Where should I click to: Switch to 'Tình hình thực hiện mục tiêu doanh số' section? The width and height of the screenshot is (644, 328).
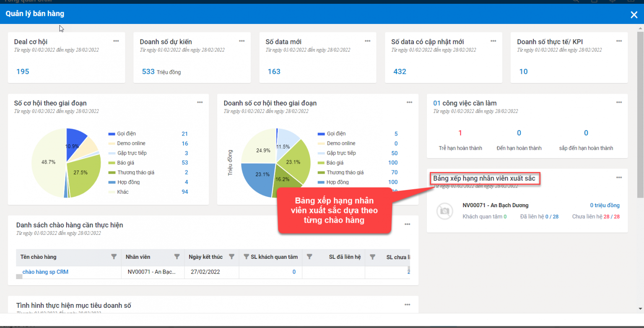[x=73, y=305]
